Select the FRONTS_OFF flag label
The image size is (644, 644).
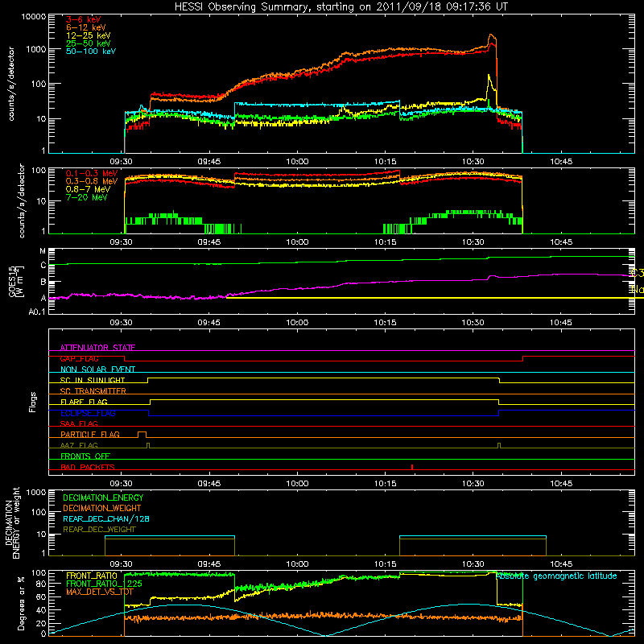[x=85, y=456]
